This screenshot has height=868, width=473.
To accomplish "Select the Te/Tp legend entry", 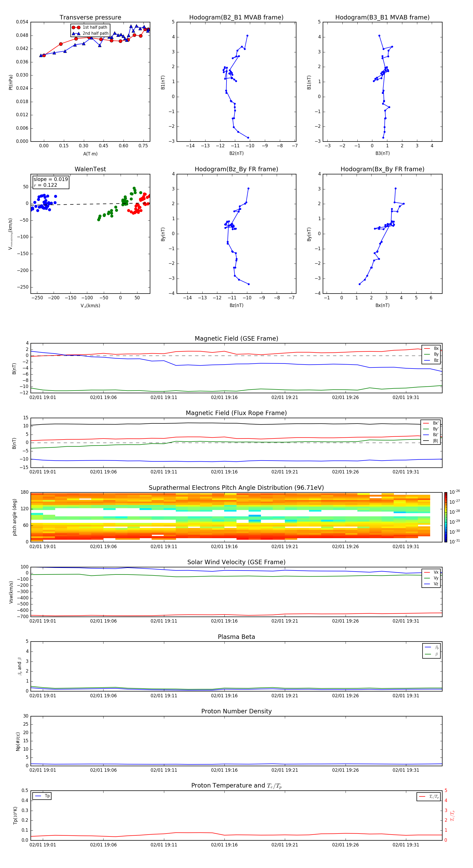I will point(429,796).
